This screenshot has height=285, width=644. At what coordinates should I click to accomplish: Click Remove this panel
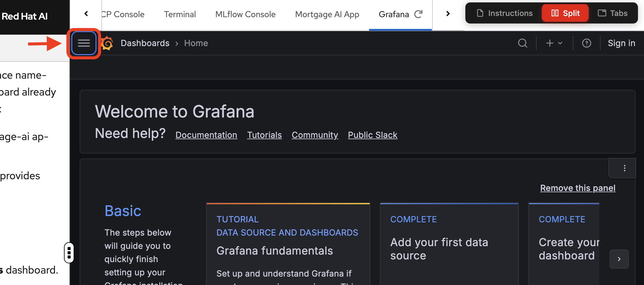(x=578, y=188)
